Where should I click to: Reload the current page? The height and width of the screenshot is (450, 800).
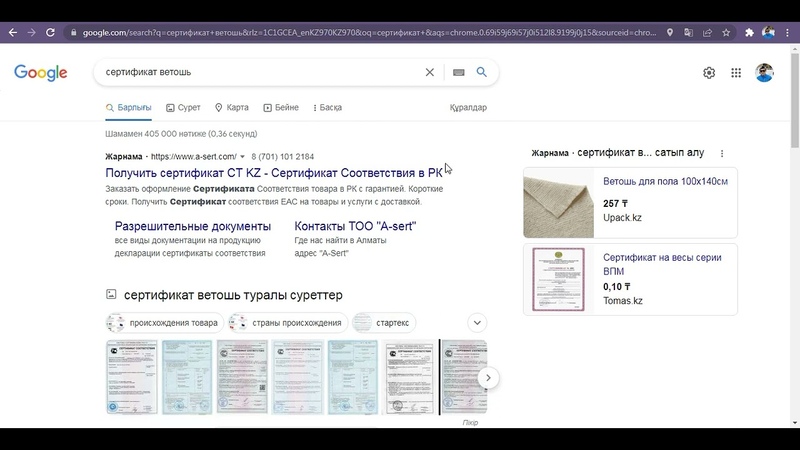click(x=50, y=33)
